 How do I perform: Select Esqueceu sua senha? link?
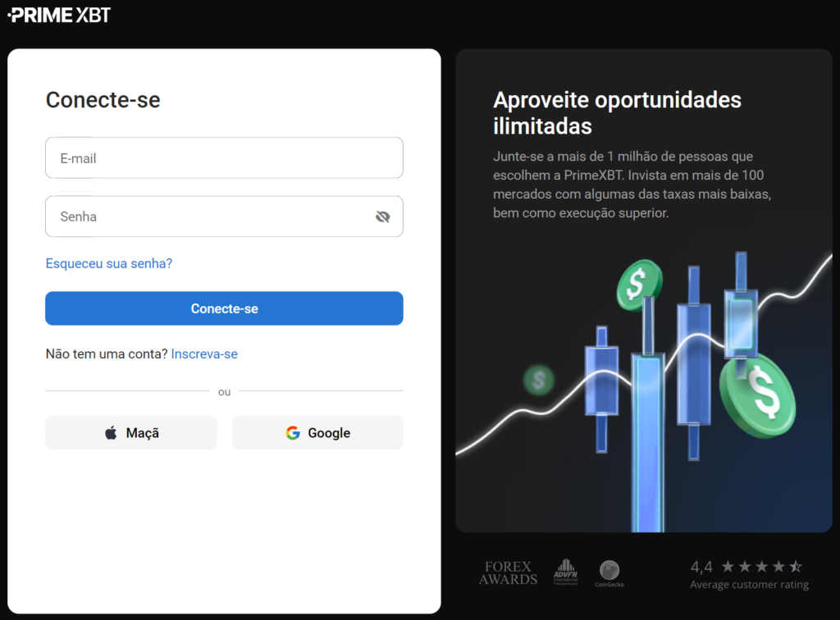(x=108, y=263)
